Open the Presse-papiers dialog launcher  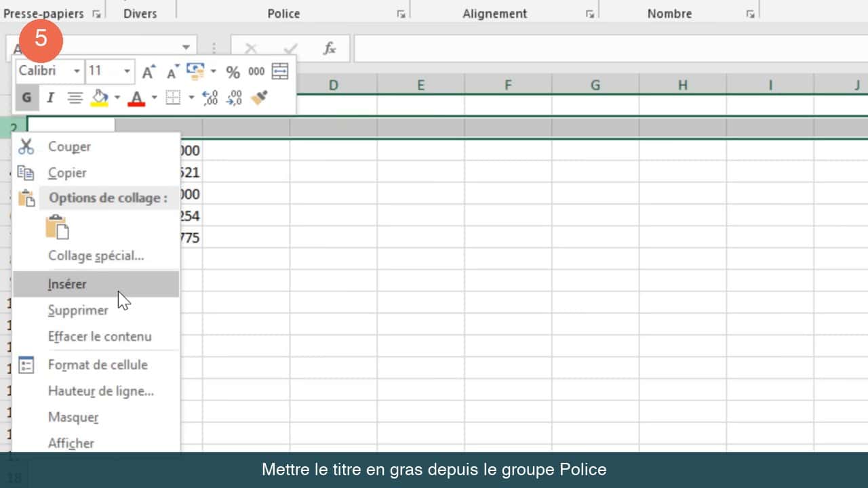[x=97, y=14]
